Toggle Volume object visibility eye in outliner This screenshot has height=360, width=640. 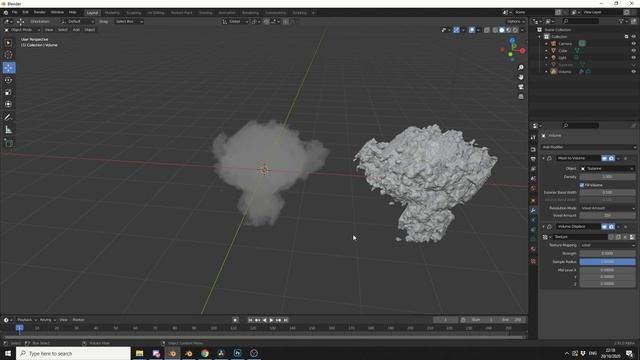click(x=633, y=71)
